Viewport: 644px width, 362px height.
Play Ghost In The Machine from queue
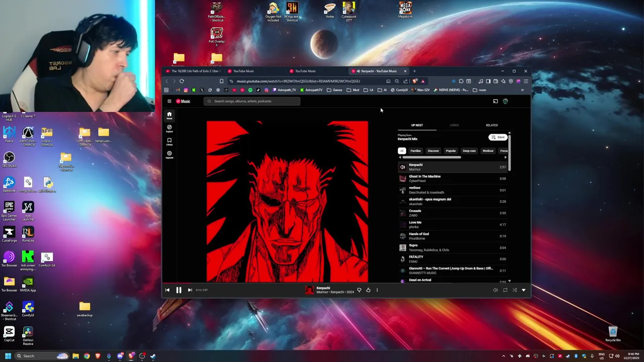point(452,178)
